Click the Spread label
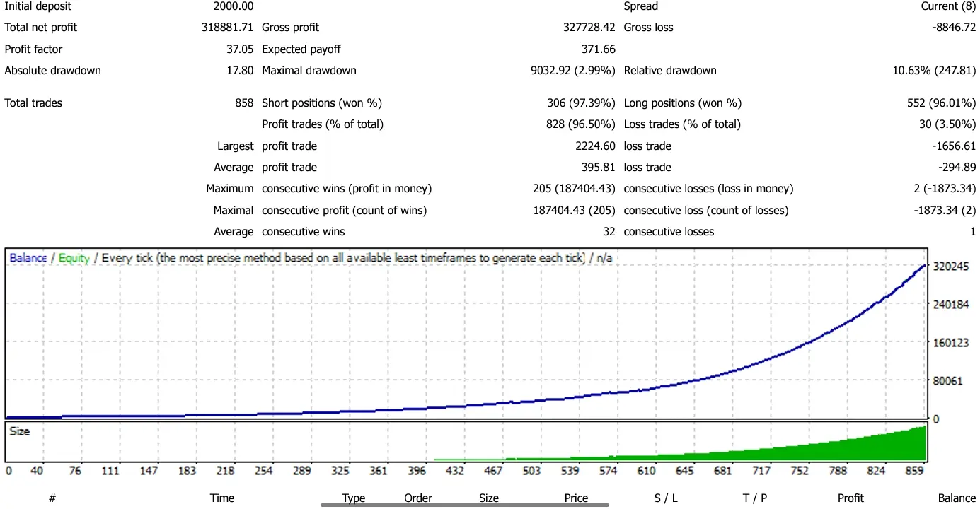Image resolution: width=980 pixels, height=509 pixels. point(641,6)
